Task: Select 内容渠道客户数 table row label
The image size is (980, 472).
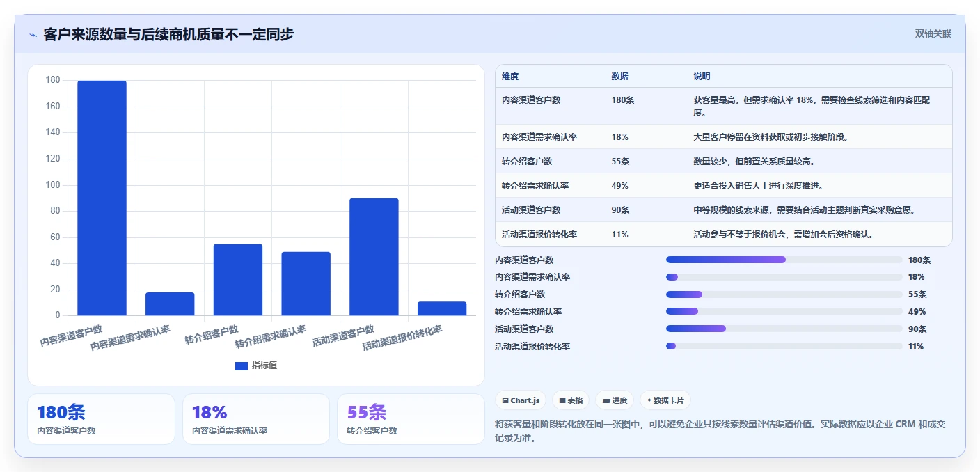Action: (x=531, y=100)
